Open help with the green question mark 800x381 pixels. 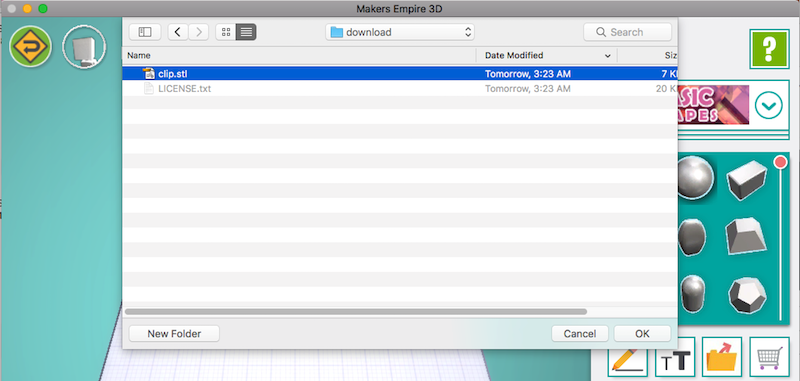[769, 49]
